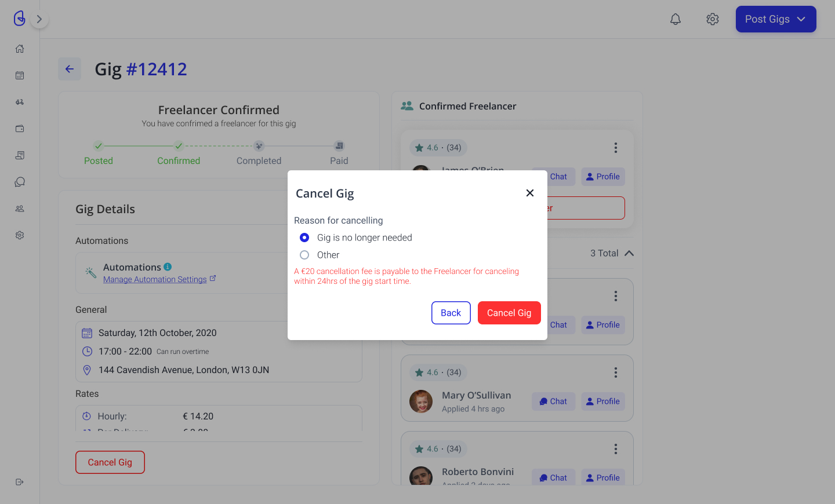Click the Posted step checkmark
This screenshot has height=504, width=835.
(99, 146)
